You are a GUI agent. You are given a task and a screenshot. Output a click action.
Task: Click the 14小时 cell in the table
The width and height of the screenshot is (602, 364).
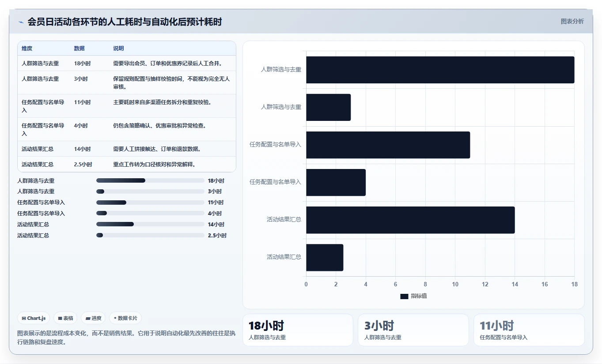point(82,149)
